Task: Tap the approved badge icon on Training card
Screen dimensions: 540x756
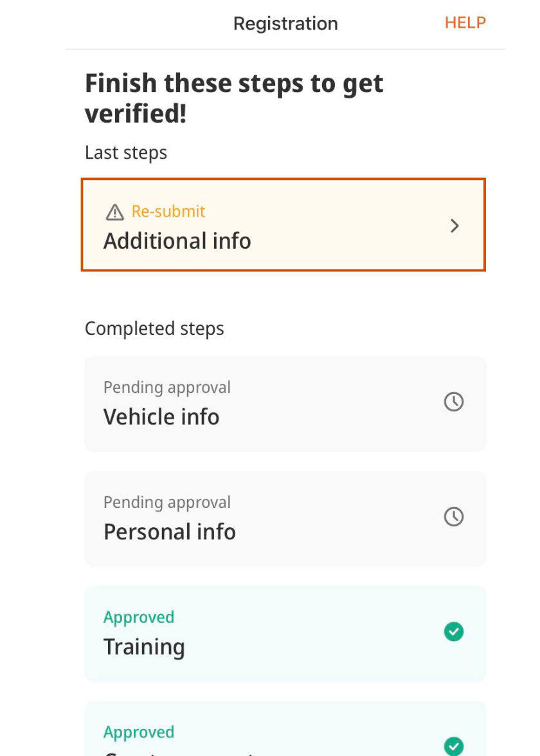Action: click(454, 632)
